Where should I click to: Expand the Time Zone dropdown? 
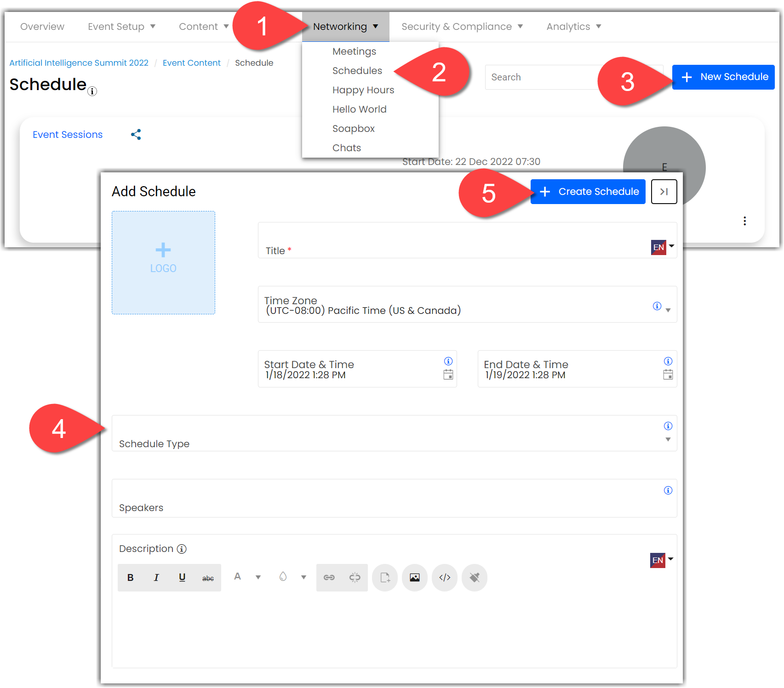[668, 311]
